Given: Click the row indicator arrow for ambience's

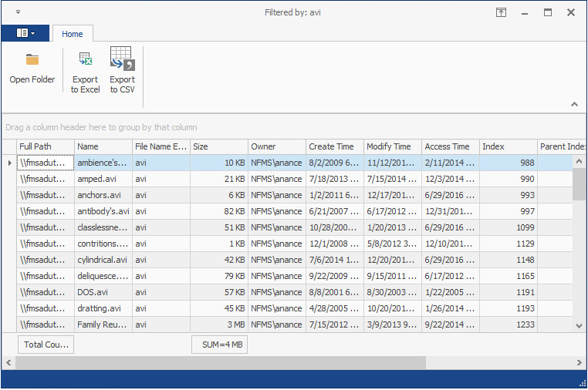Looking at the screenshot, I should [x=9, y=163].
